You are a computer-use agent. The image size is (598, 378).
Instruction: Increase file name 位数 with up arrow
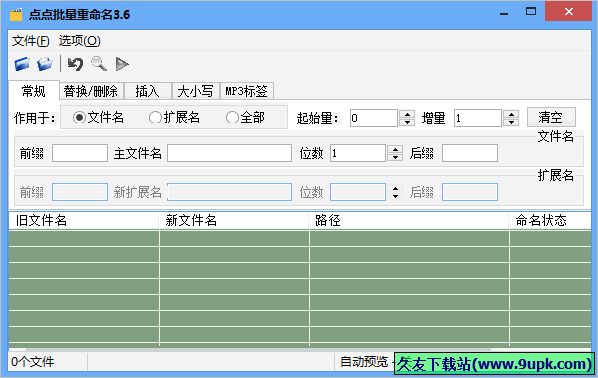pos(395,149)
